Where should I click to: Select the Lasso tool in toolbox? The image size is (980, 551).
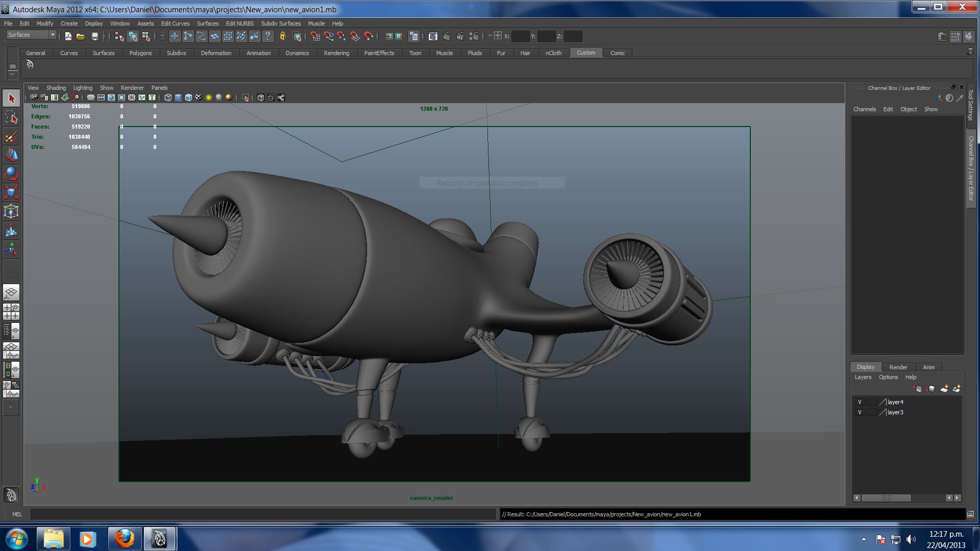[11, 118]
